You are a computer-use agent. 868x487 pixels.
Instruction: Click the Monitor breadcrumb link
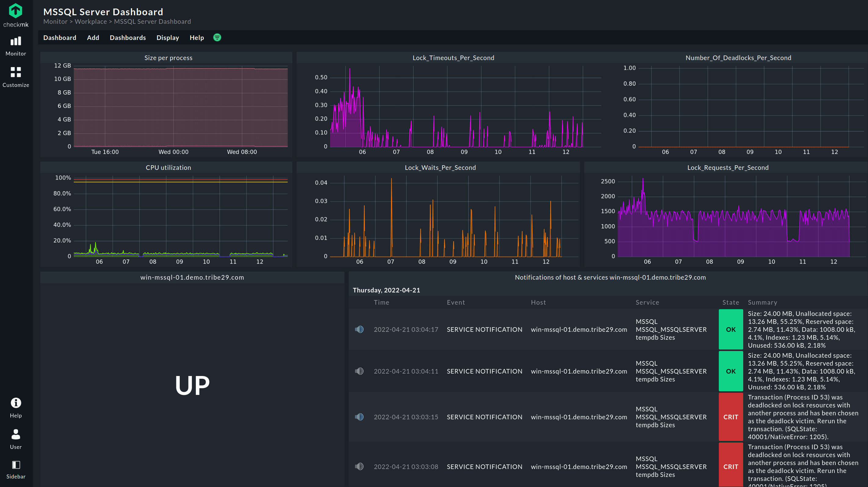[x=55, y=22]
